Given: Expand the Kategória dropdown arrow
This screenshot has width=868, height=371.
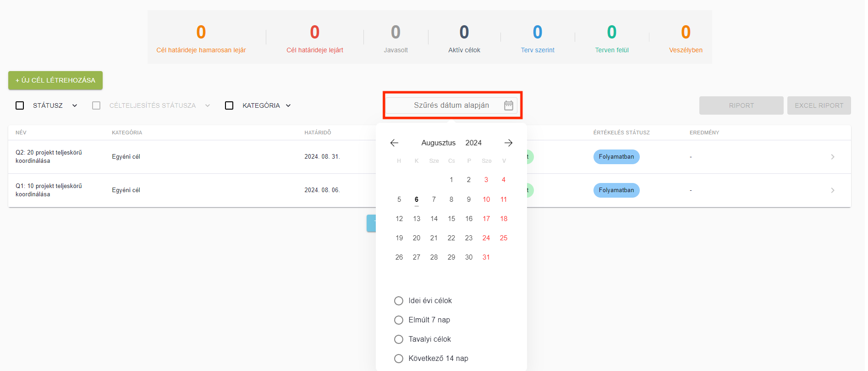Looking at the screenshot, I should 288,105.
